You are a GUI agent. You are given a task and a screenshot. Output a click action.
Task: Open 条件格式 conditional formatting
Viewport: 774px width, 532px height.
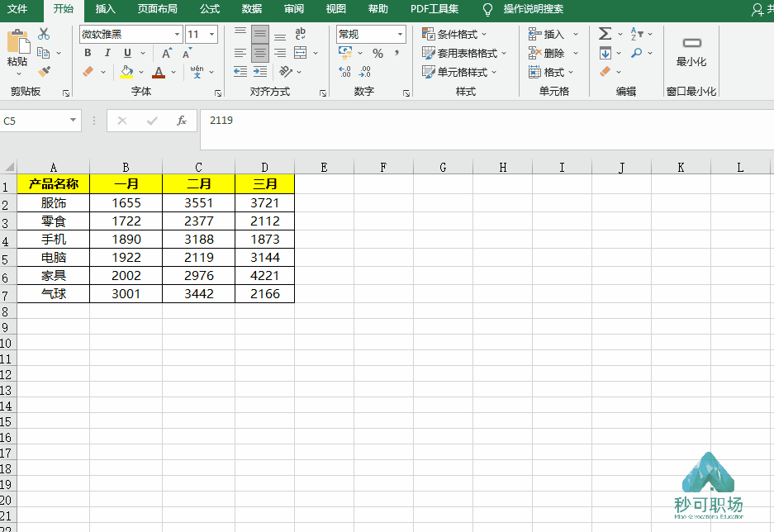tap(454, 34)
